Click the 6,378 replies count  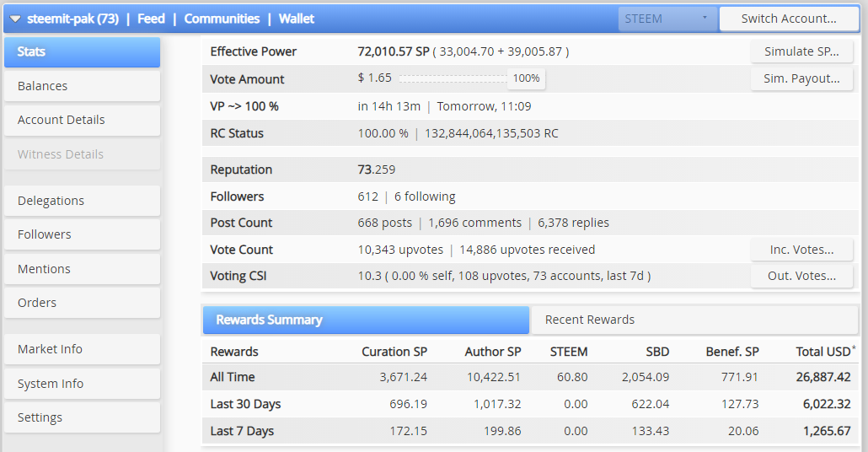coord(574,223)
